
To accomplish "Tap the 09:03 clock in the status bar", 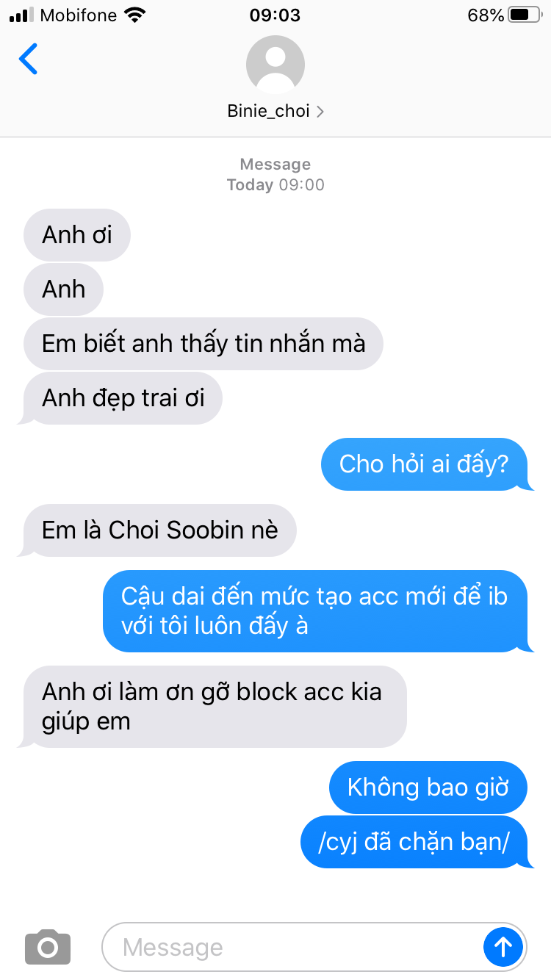I will click(275, 15).
